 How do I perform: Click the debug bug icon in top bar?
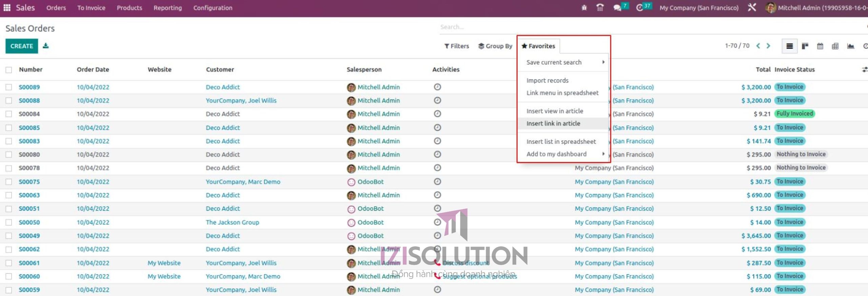(584, 7)
